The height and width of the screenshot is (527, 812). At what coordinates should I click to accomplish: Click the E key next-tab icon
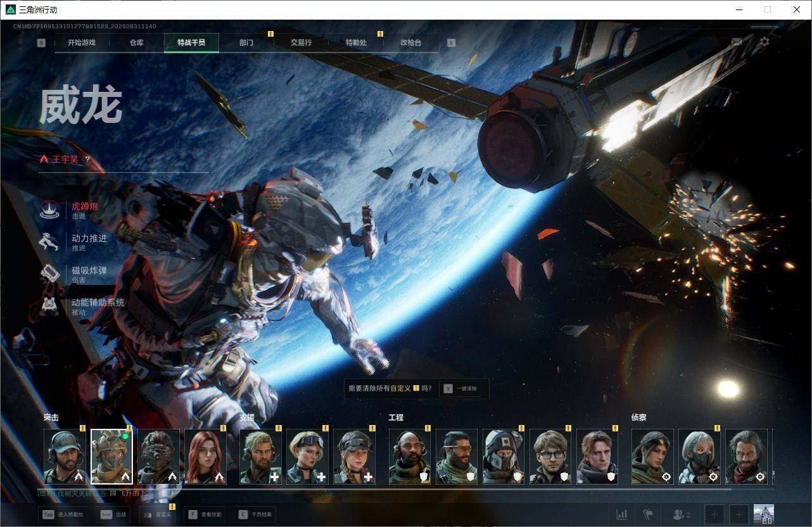click(x=451, y=43)
